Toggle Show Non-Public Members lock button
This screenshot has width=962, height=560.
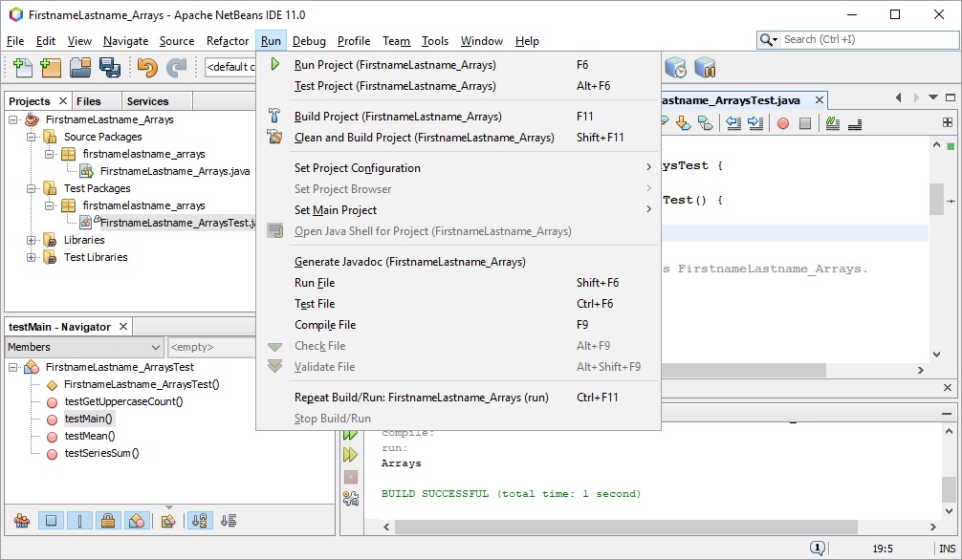pyautogui.click(x=108, y=521)
